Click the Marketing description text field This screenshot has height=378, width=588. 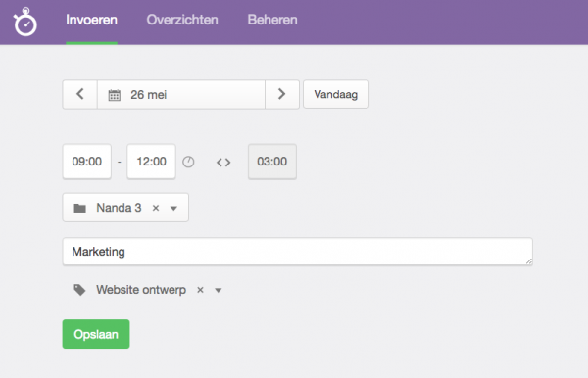click(x=297, y=252)
